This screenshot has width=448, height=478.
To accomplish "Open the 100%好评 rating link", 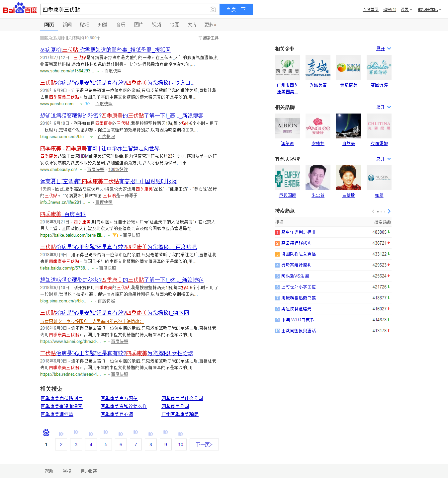I will [x=118, y=170].
